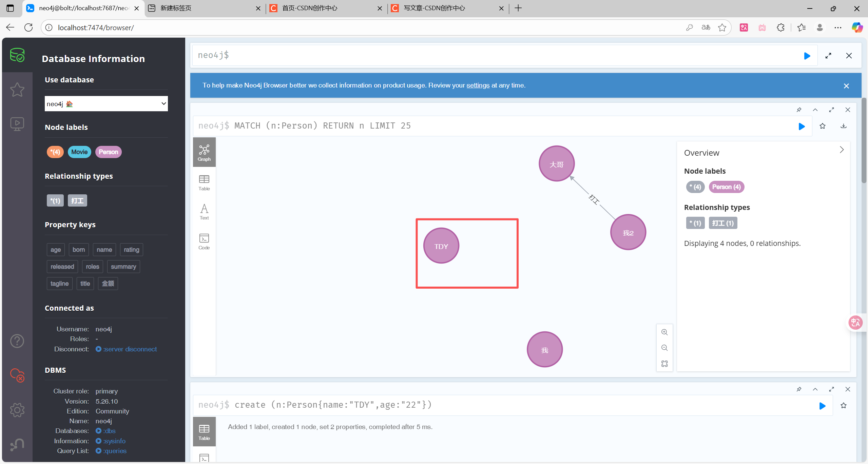Click the fit to screen graph icon
868x464 pixels.
pos(664,364)
